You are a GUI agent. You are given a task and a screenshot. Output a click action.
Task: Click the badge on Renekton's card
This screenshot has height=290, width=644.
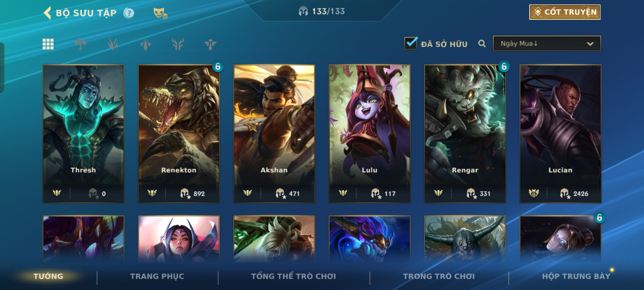click(x=218, y=67)
